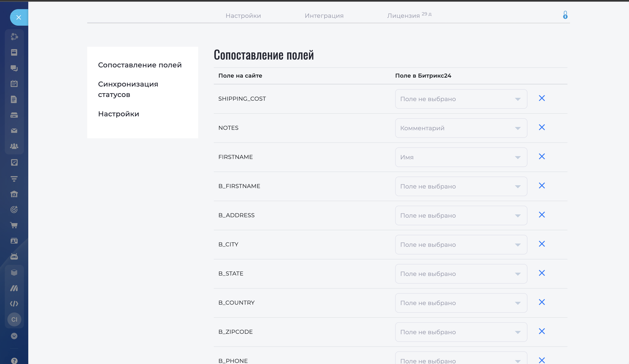This screenshot has height=364, width=629.
Task: Expand the SHIPPING_COST field dropdown
Action: pos(461,99)
